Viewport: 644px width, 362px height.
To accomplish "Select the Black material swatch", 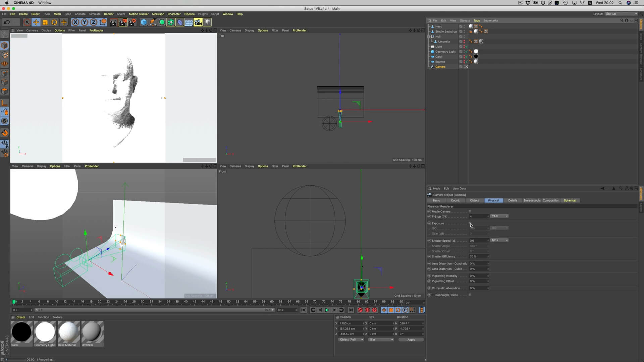I will (21, 332).
